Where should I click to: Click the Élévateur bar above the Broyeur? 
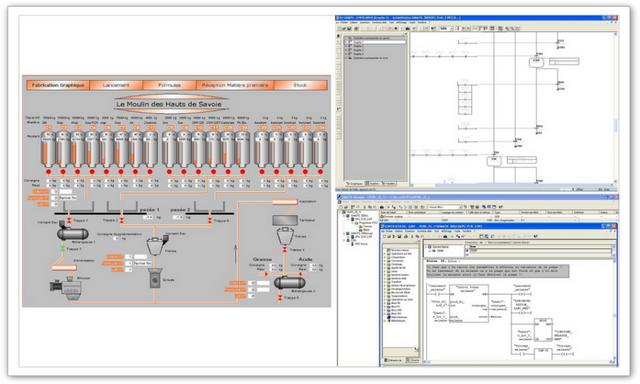coord(64,268)
